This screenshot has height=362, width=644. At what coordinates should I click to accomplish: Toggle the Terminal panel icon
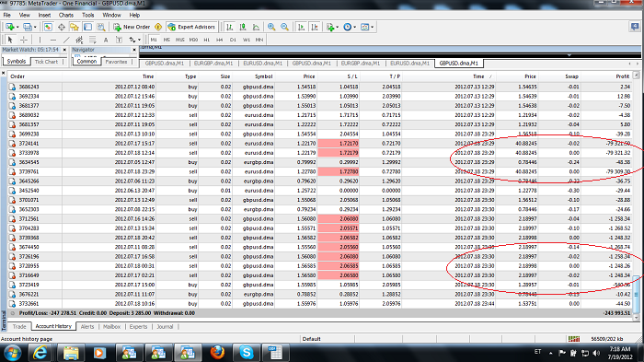pyautogui.click(x=87, y=27)
